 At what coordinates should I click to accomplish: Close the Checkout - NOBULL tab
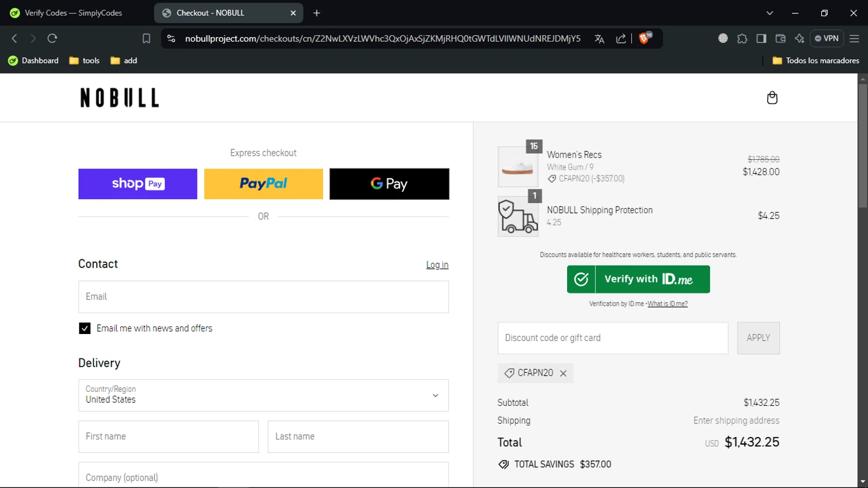(293, 13)
